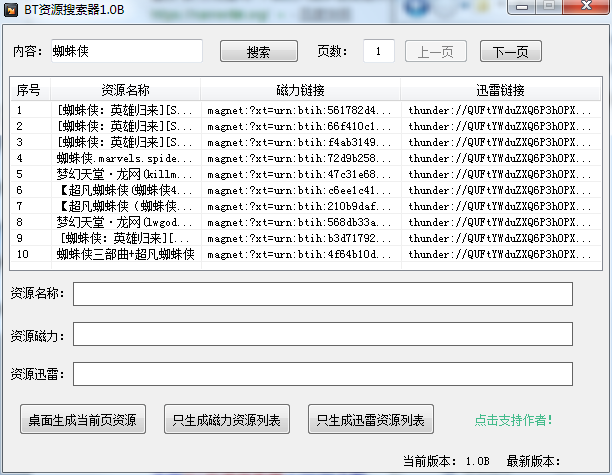
Task: Select magnet link ending 72d9b258
Action: (x=299, y=158)
